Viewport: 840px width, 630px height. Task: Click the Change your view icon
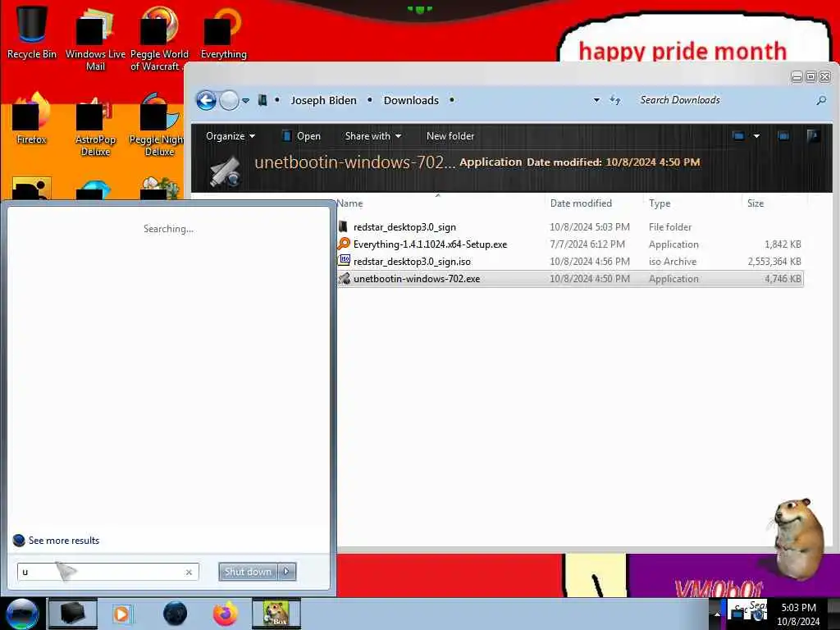[x=738, y=136]
